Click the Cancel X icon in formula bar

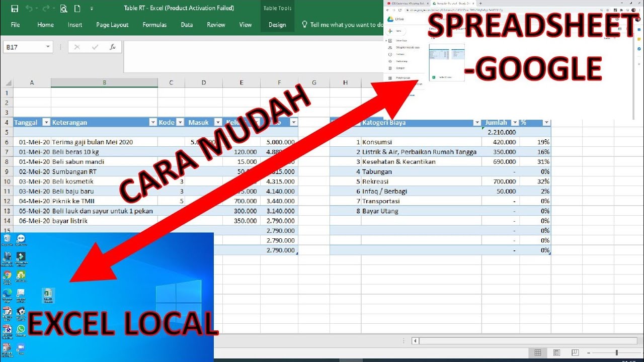coord(77,47)
